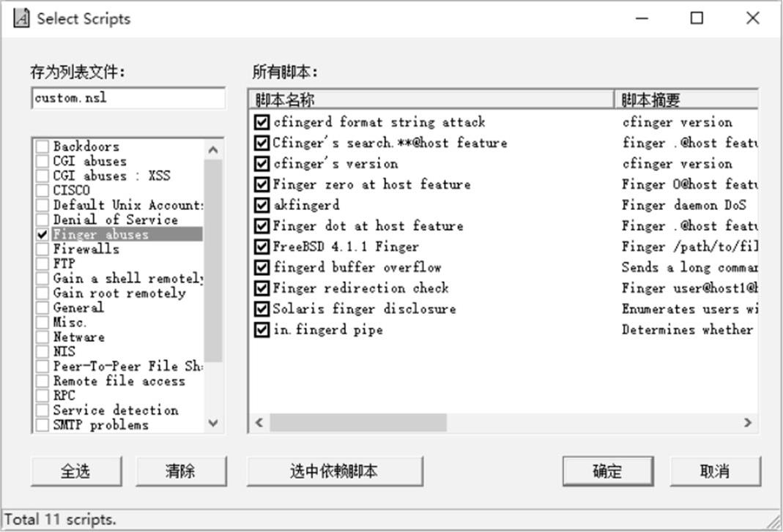The width and height of the screenshot is (783, 532).
Task: Select the Solaris finger disclosure script row
Action: coord(364,309)
